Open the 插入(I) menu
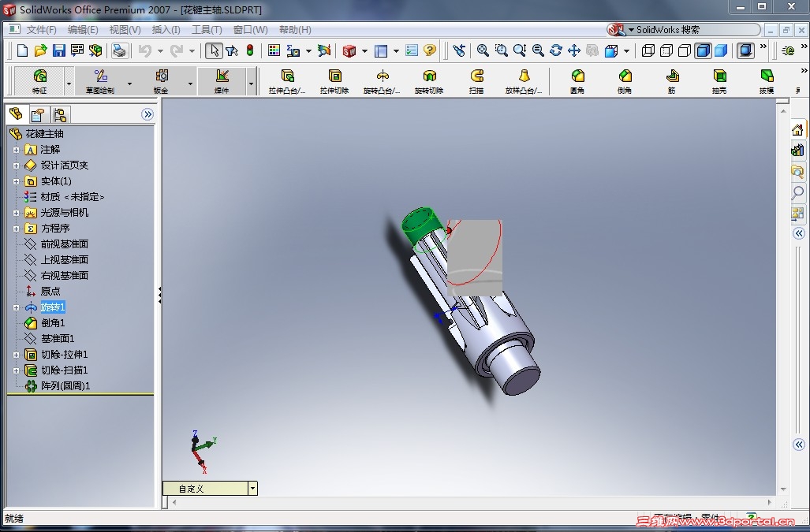 click(x=166, y=30)
